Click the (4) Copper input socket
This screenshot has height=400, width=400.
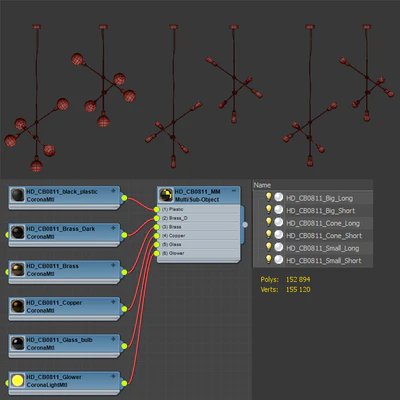coord(157,236)
